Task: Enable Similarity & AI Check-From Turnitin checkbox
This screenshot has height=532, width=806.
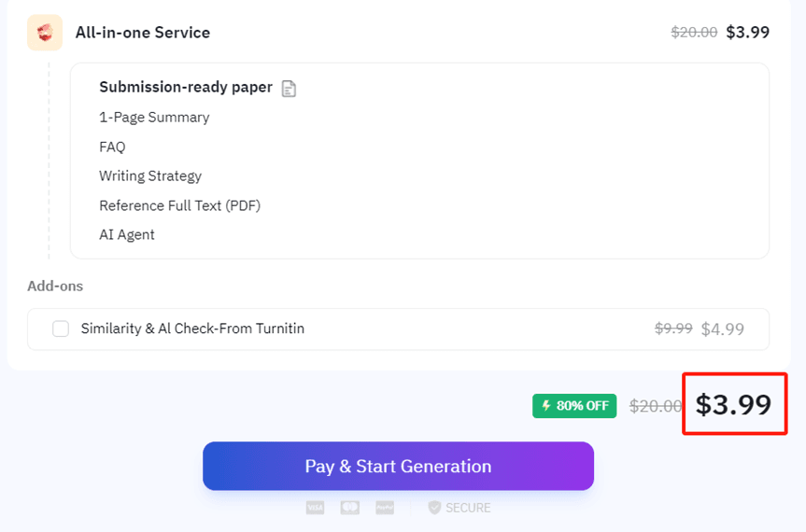Action: point(61,329)
